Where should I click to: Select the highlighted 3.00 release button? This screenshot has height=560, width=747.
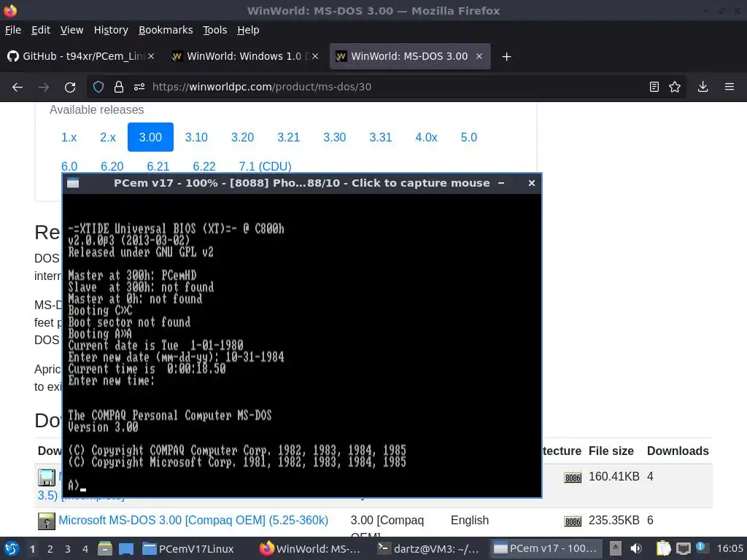(x=150, y=137)
